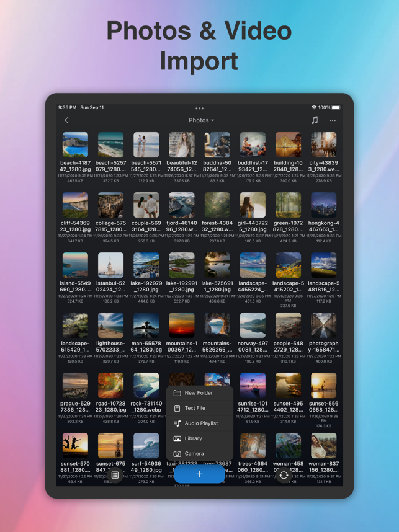Select Text File in the add menu
This screenshot has width=399, height=532.
pos(195,408)
